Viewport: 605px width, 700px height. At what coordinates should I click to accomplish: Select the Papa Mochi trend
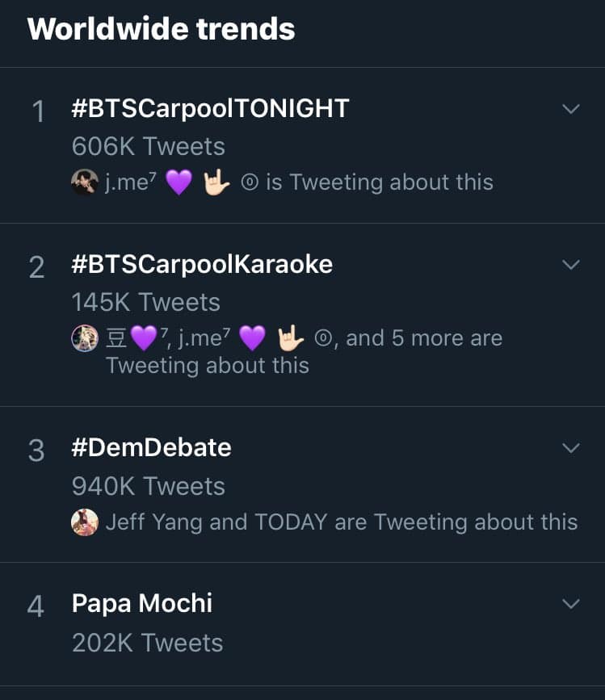[142, 603]
